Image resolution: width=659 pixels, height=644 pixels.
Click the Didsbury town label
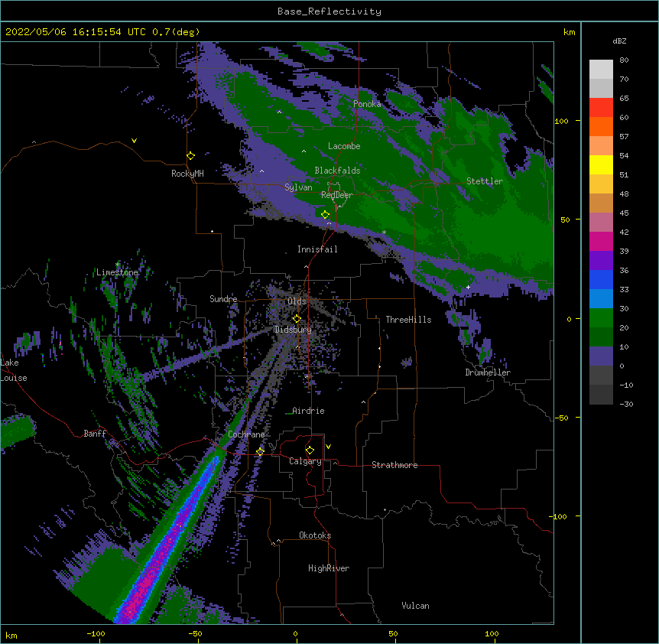click(294, 330)
